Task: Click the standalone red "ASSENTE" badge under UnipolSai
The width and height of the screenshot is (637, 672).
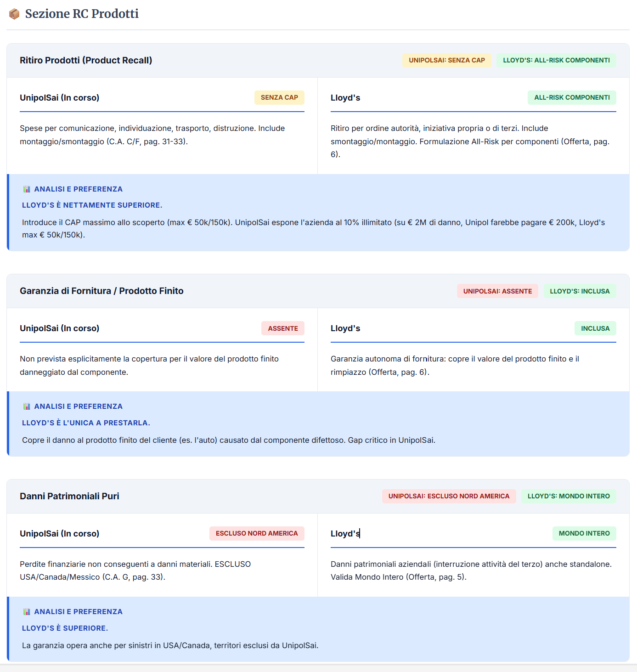Action: pos(283,328)
